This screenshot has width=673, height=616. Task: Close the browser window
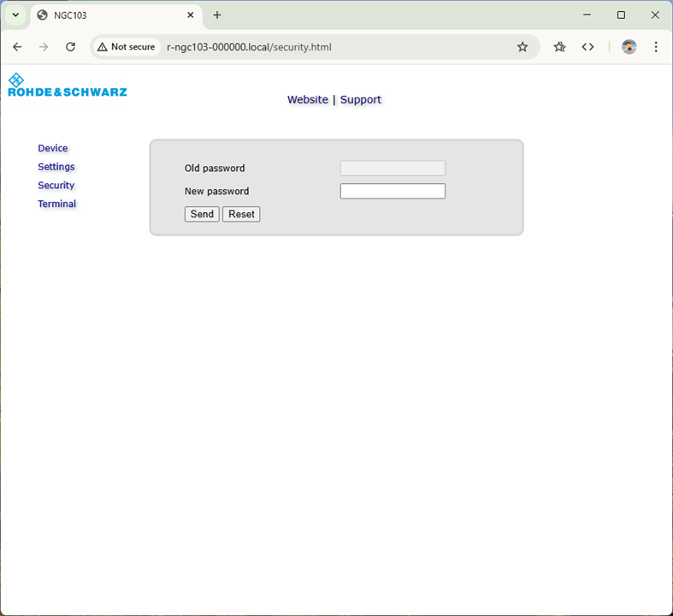[x=655, y=15]
